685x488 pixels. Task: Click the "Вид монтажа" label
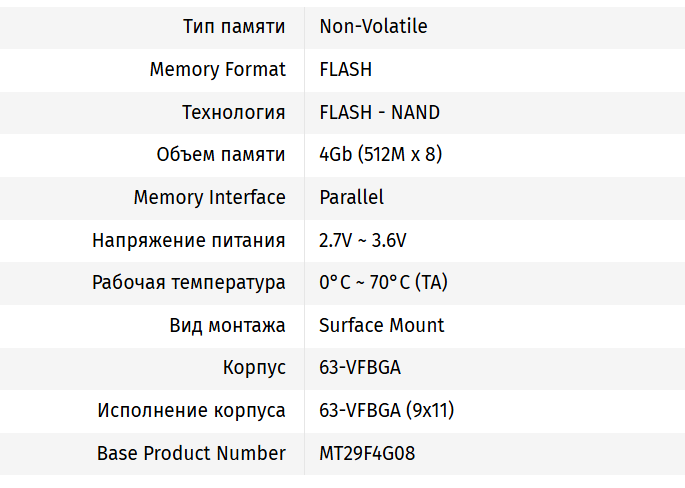pos(228,325)
